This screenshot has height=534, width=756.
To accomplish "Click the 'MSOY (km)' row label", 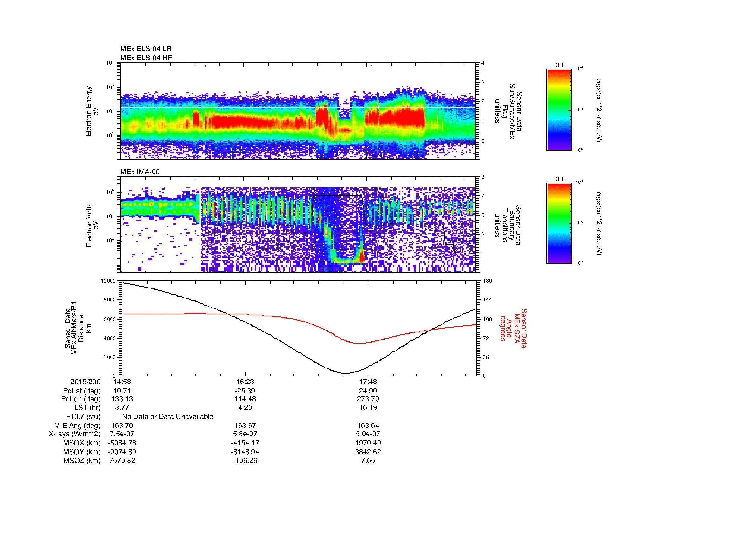I will (82, 452).
